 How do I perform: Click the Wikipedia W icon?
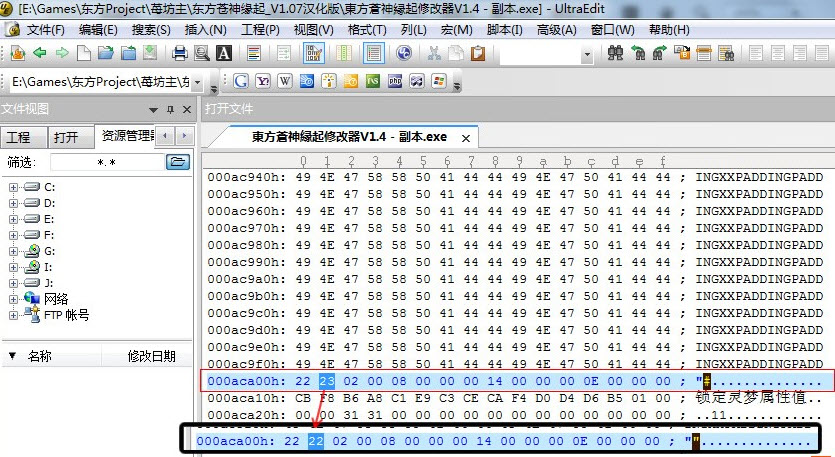point(285,81)
